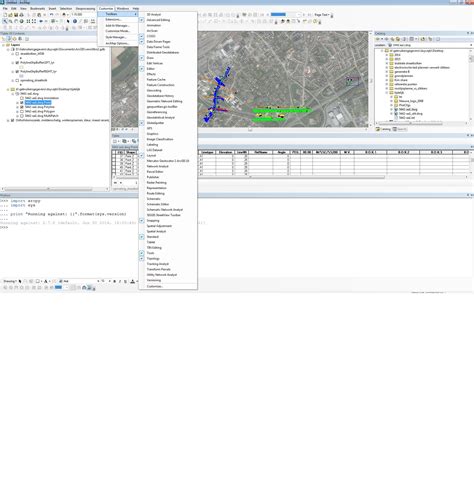Screen dimensions: 474x485
Task: Choose ArcMap Options in Customize menu
Action: tap(118, 43)
